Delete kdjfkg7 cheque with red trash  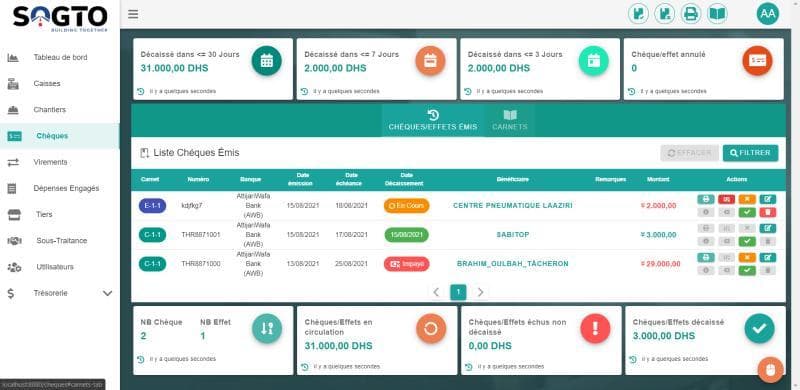click(767, 212)
